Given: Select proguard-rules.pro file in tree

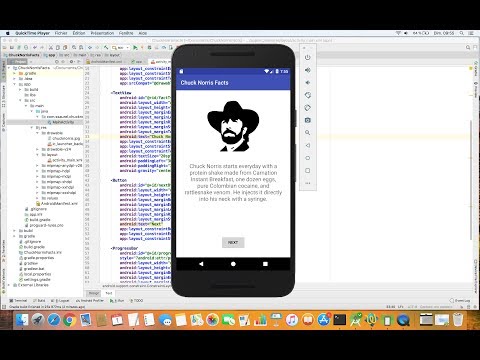Looking at the screenshot, I should pos(46,225).
